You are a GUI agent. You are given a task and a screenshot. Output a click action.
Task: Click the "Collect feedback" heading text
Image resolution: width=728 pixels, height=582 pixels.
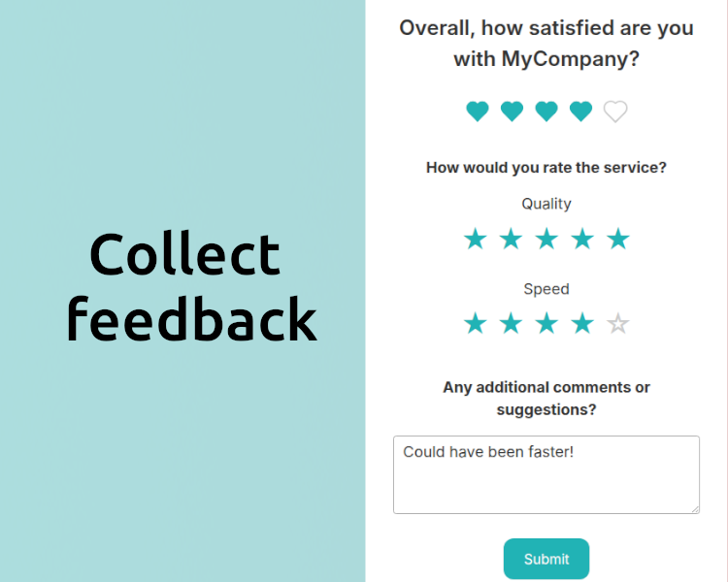tap(191, 287)
